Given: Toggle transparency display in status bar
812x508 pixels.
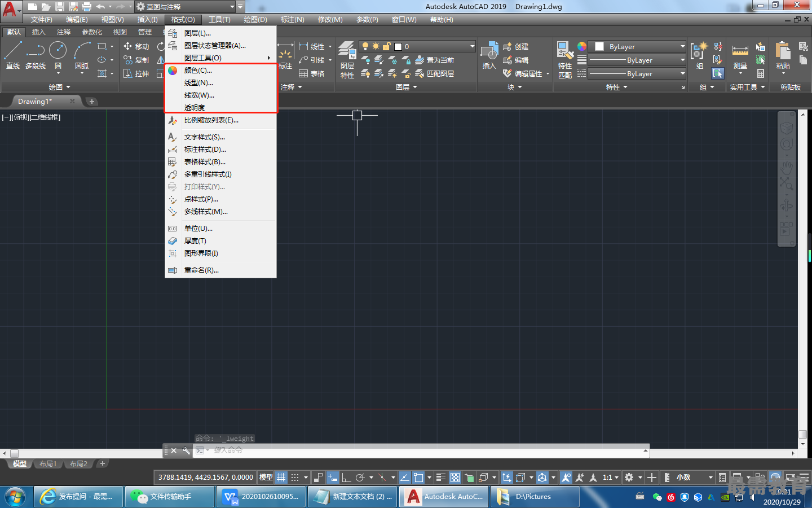Looking at the screenshot, I should [x=455, y=478].
